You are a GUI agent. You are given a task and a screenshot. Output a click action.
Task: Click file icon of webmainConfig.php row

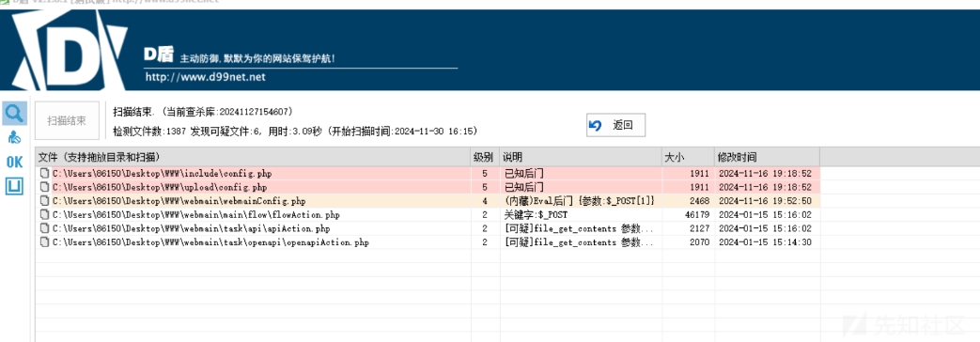44,201
